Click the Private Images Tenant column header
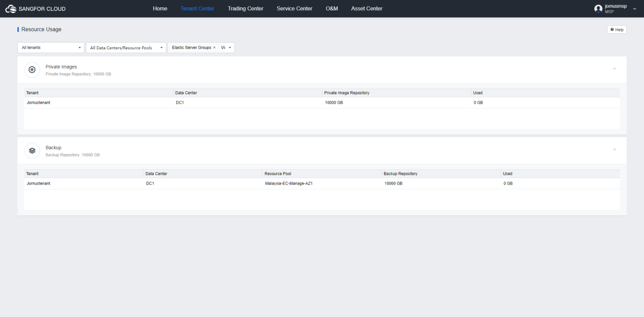The image size is (644, 317). click(99, 93)
